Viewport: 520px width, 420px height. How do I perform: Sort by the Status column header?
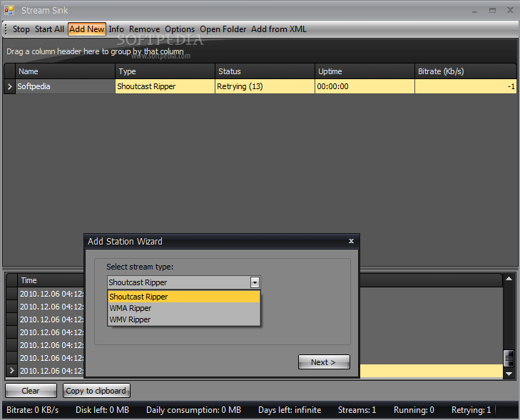pos(265,71)
